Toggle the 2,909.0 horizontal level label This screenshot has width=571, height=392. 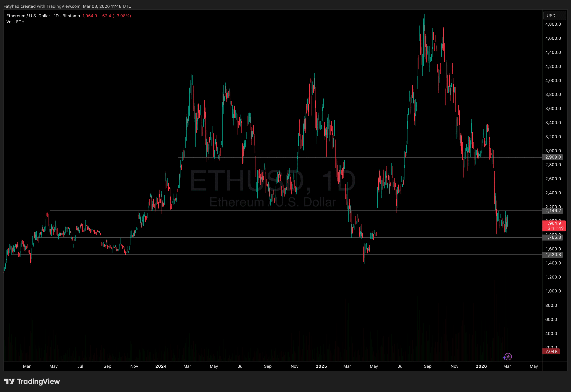tap(553, 157)
